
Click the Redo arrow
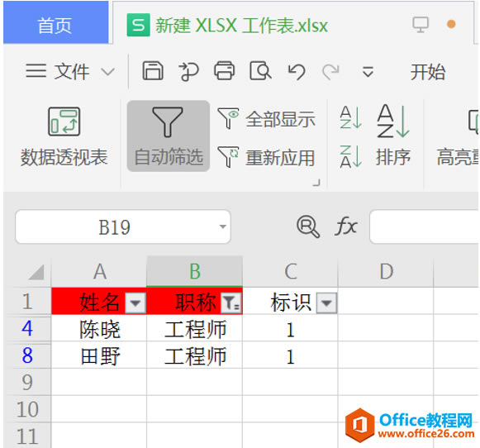(x=331, y=72)
